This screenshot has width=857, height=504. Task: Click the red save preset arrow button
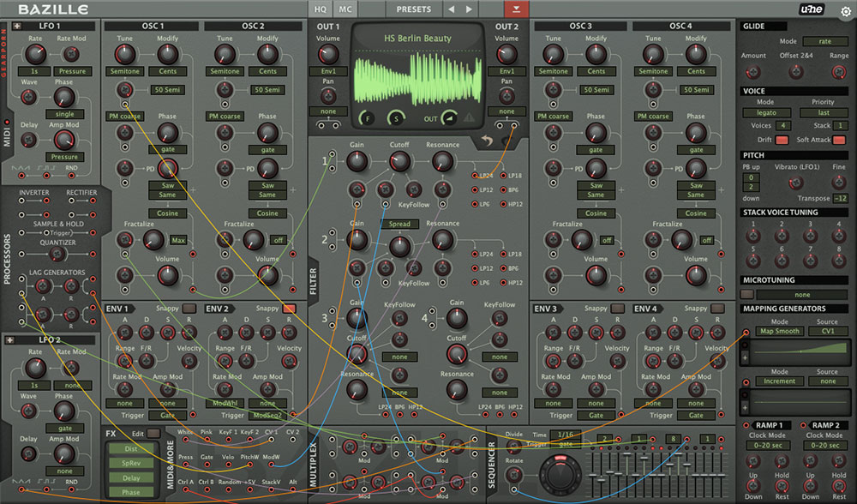click(x=516, y=9)
